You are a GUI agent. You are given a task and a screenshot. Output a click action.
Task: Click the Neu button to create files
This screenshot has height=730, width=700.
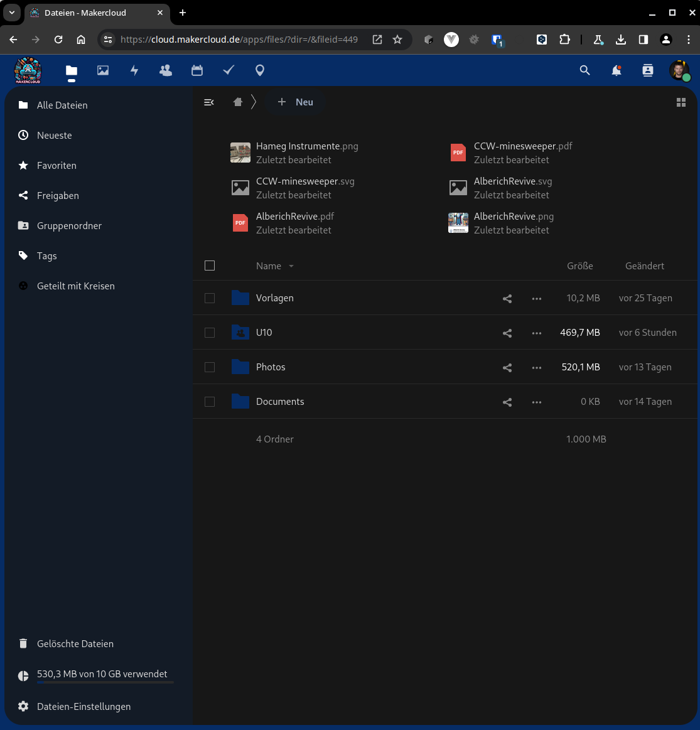tap(295, 102)
